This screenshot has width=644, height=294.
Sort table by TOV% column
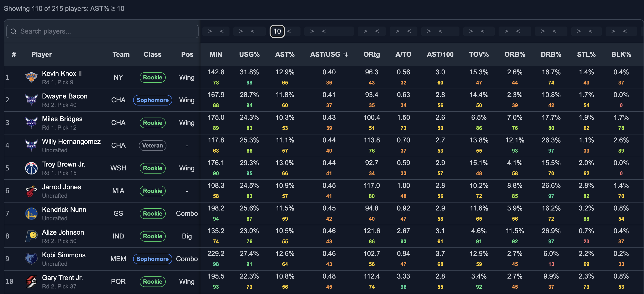(x=479, y=55)
